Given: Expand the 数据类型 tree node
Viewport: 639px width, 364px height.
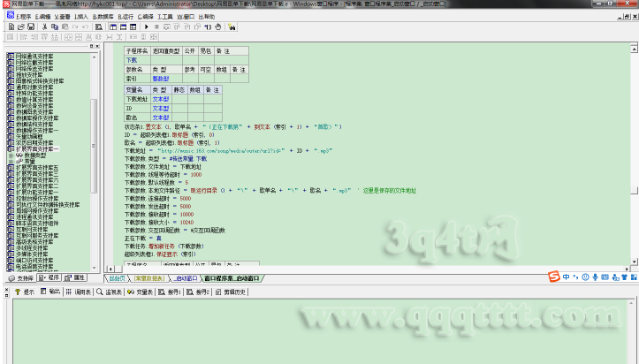Looking at the screenshot, I should (x=11, y=155).
